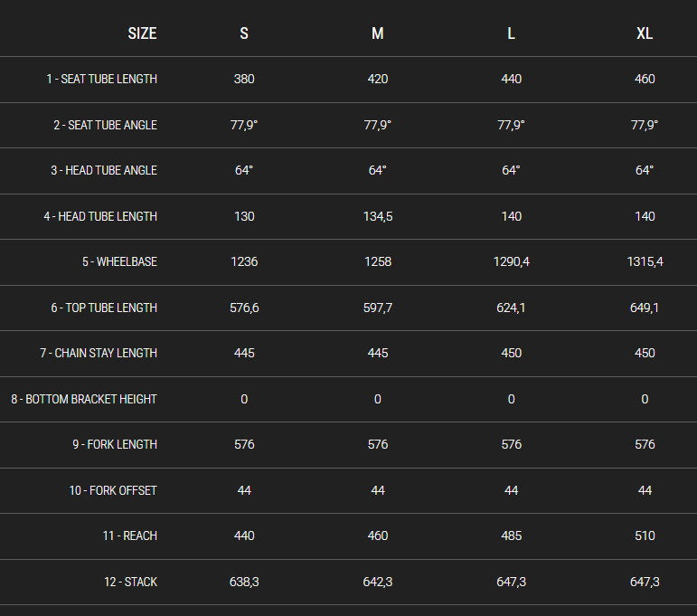Select the Stack value 638,3
Screen dimensions: 697x616
244,582
